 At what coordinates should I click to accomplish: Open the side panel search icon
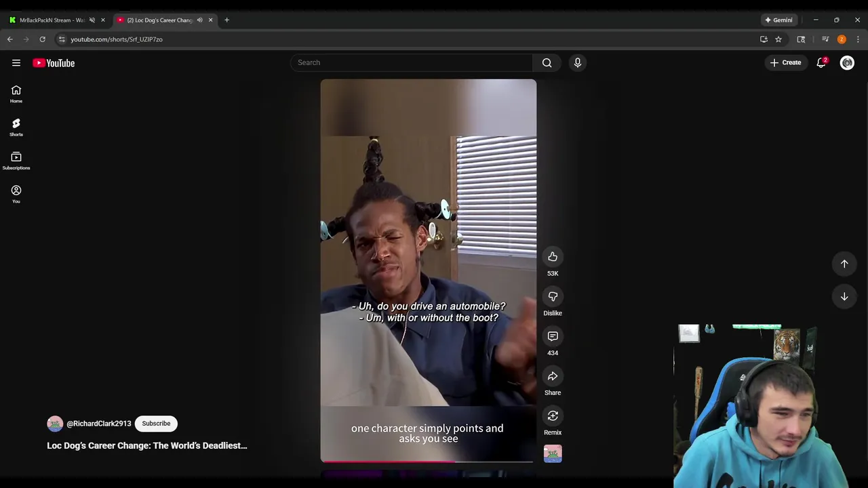[801, 39]
